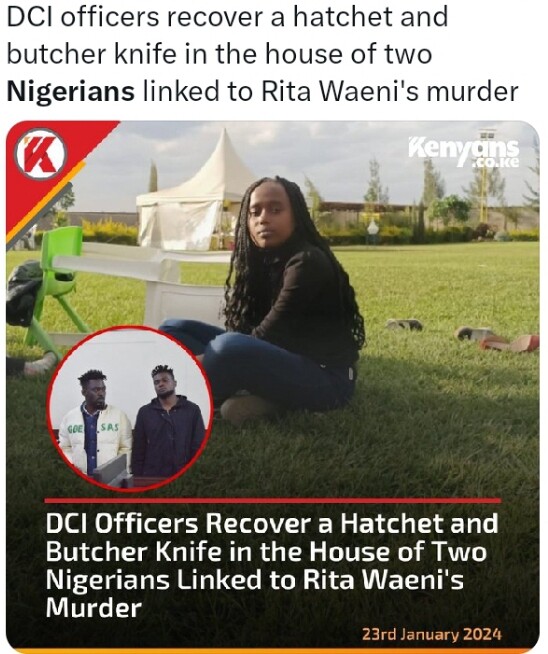Click the yellow floodlight pole in the background
Screen dimensions: 548x654
[484, 175]
